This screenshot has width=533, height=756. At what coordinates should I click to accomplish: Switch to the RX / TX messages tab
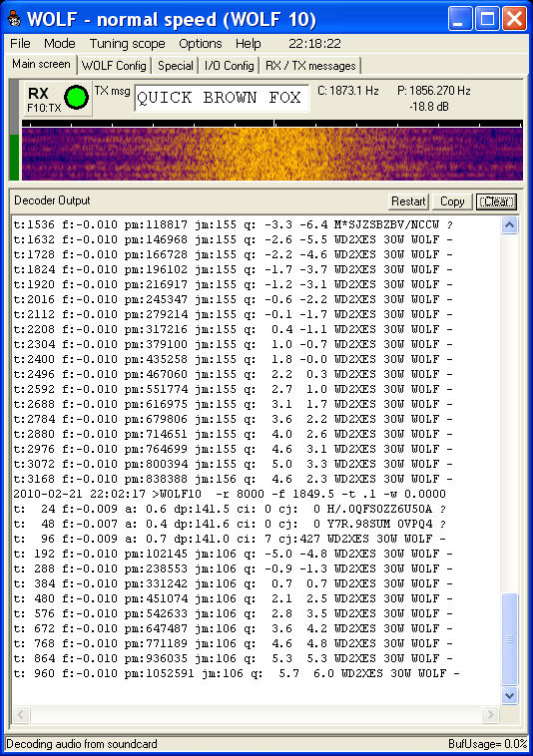(x=310, y=66)
